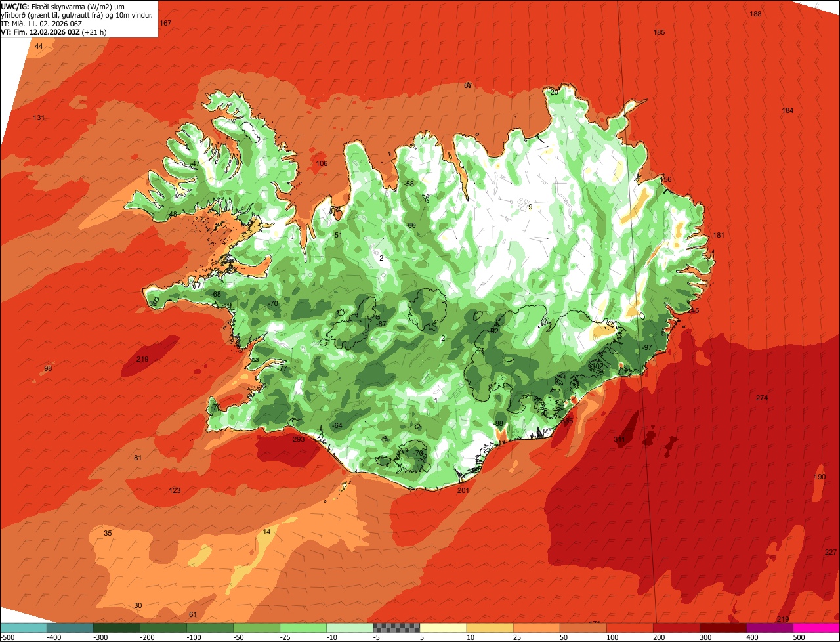Click the map value 311
The width and height of the screenshot is (840, 642).
(x=619, y=439)
